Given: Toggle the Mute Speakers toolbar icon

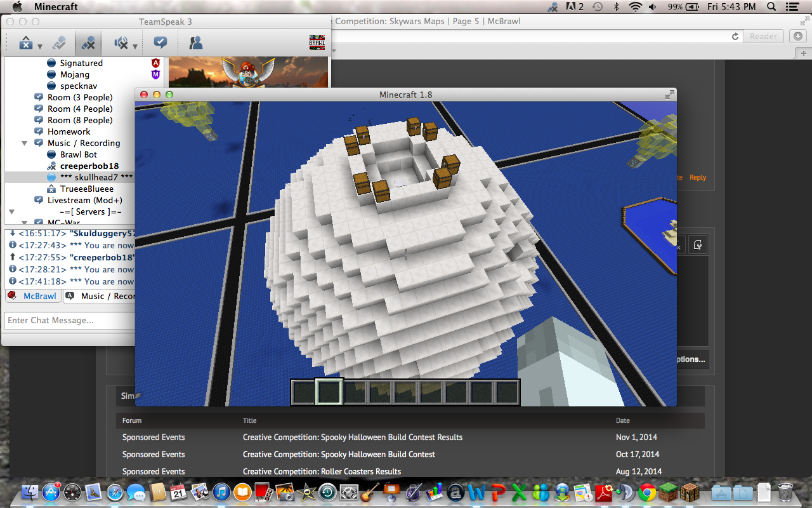Looking at the screenshot, I should coord(121,43).
